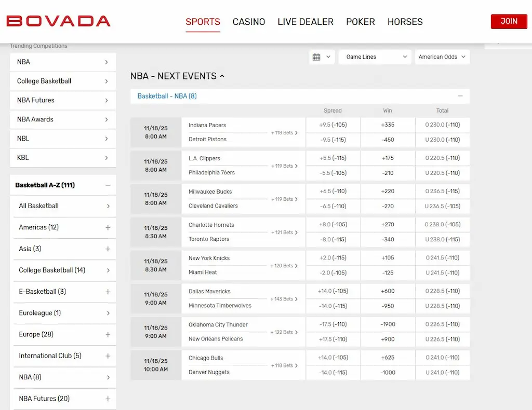Open College Basketball in the sidebar
532x410 pixels.
pyautogui.click(x=62, y=81)
